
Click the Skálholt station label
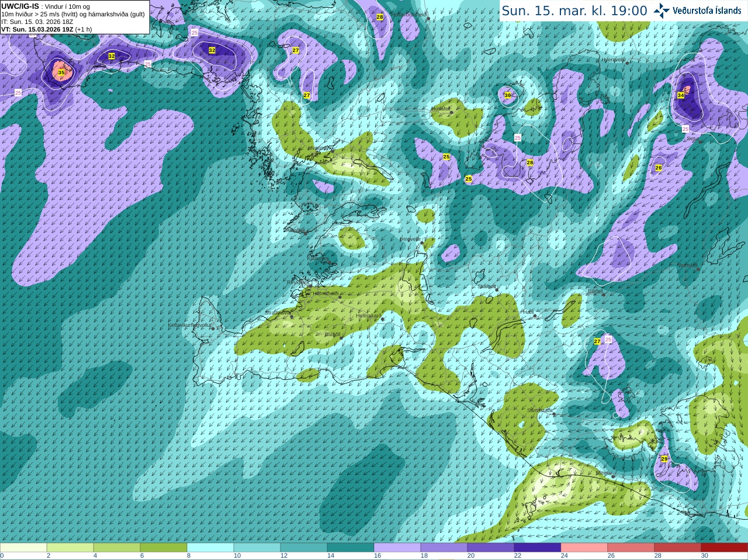coord(487,286)
